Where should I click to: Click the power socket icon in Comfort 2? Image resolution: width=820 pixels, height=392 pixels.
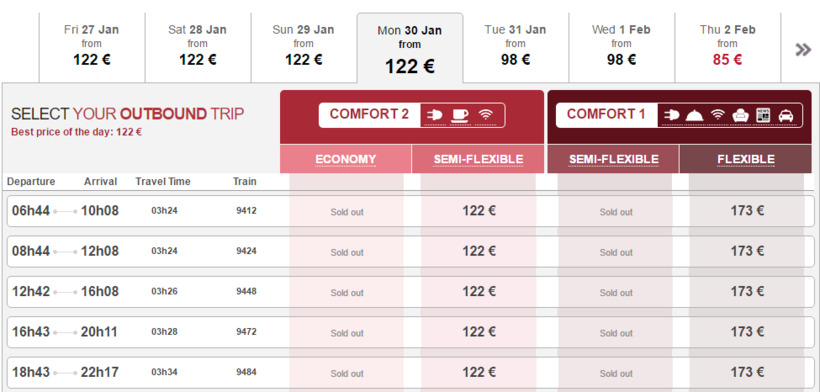[x=434, y=115]
